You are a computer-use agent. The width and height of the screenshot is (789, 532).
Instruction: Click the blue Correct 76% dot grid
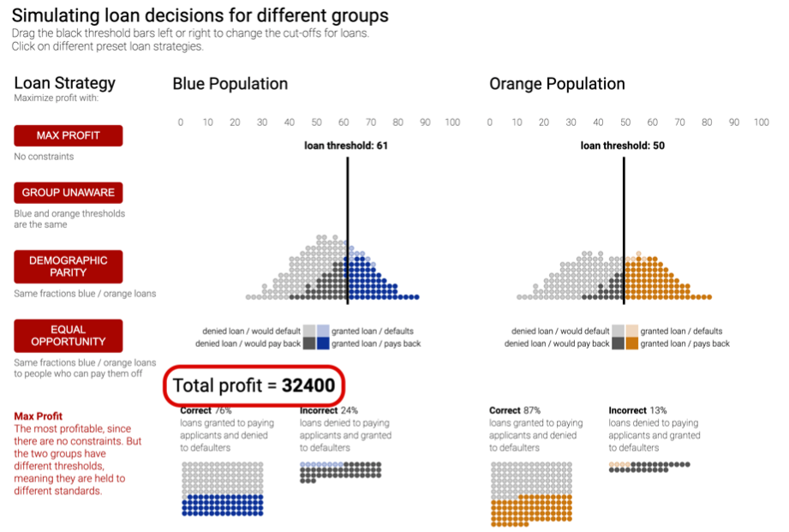point(221,488)
